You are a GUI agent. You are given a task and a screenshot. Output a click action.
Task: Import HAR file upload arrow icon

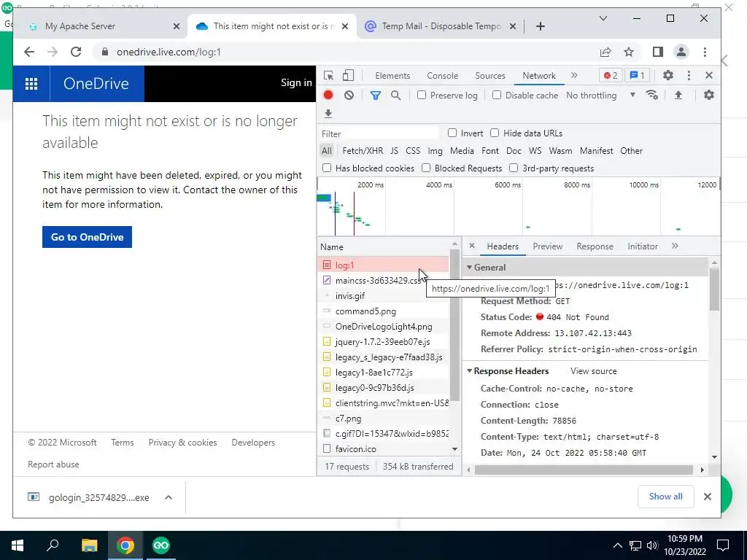[x=678, y=96]
